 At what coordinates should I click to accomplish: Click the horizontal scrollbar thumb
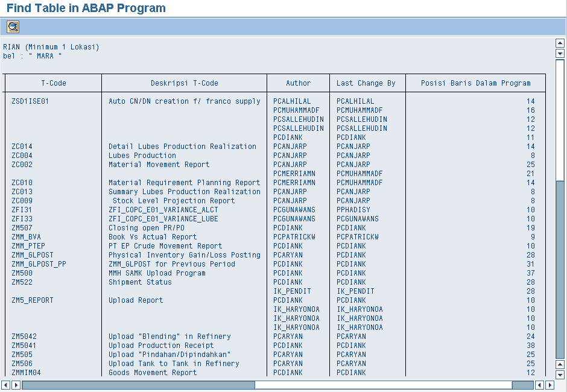click(138, 385)
